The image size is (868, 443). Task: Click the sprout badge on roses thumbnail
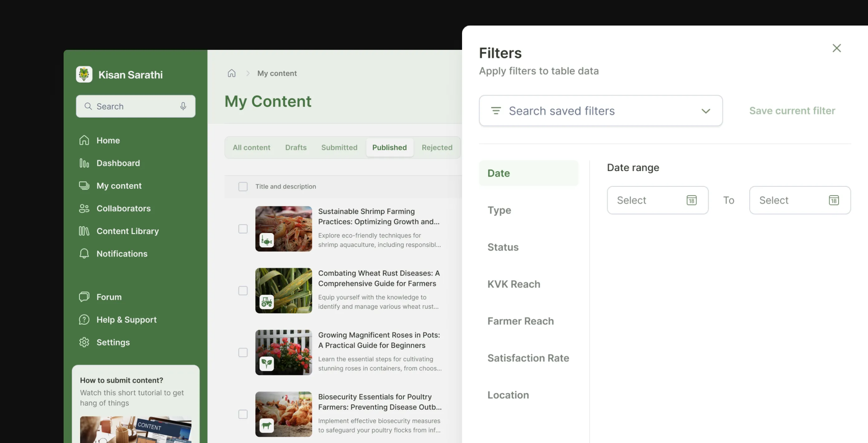(267, 364)
